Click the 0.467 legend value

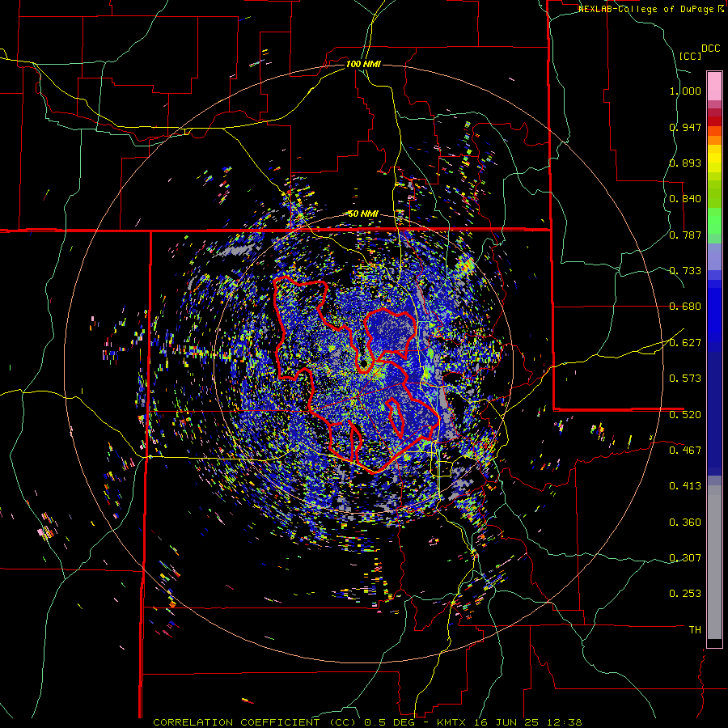[685, 451]
